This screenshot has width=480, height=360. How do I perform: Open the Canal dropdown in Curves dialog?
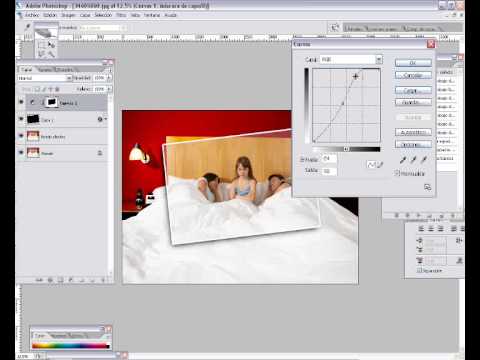pyautogui.click(x=379, y=60)
